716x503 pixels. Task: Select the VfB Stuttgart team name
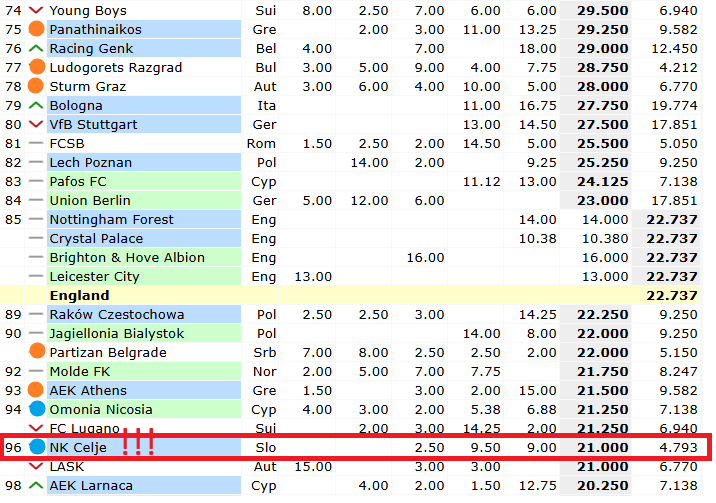coord(93,124)
